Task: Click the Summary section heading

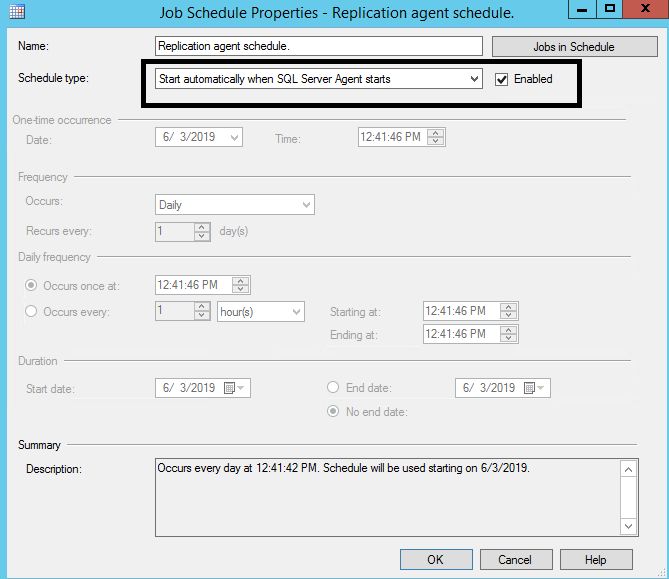Action: coord(39,445)
